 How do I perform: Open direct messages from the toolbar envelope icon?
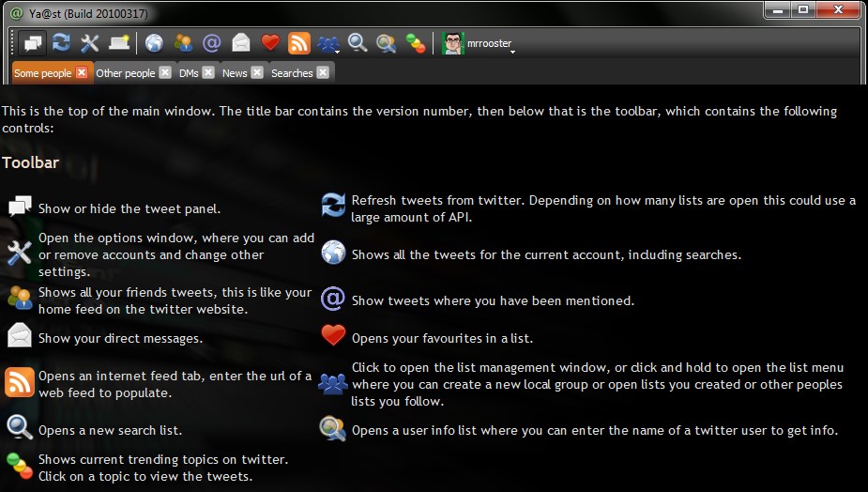241,42
